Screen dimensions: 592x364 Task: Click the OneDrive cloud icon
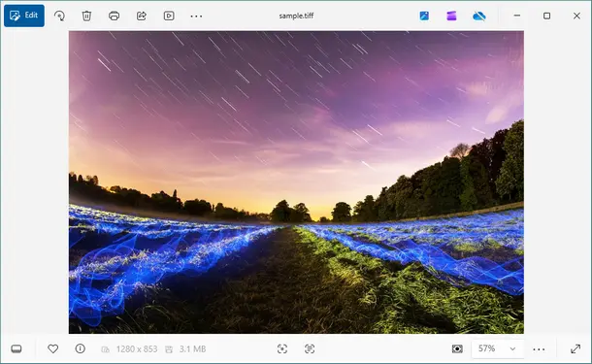click(x=479, y=16)
